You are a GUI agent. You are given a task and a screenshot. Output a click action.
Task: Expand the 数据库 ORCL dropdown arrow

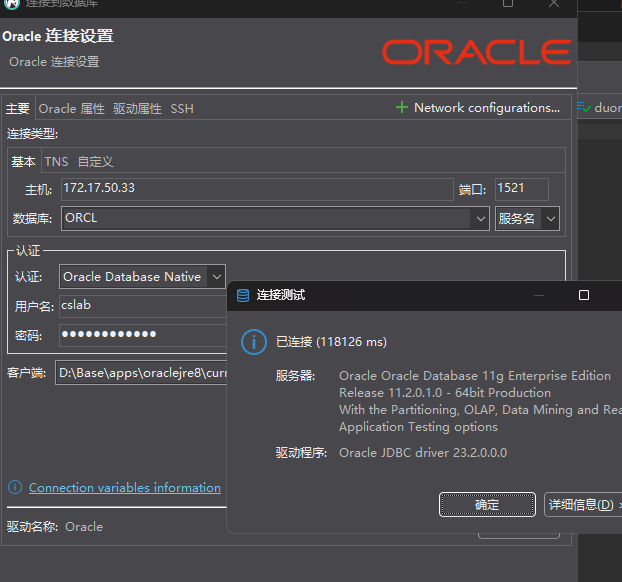480,219
